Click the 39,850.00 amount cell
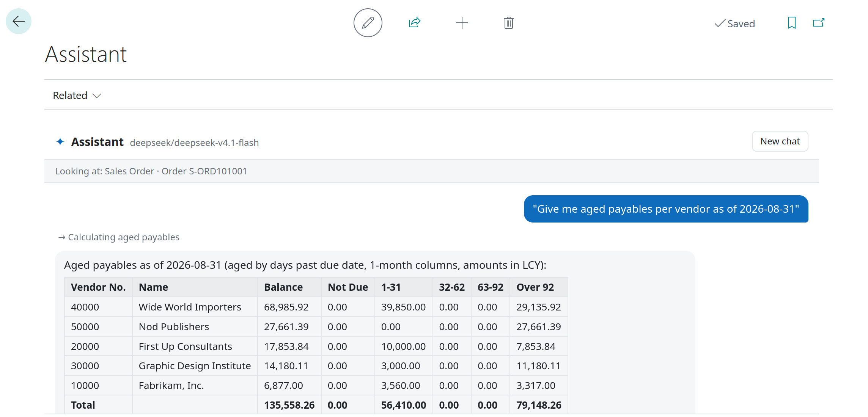The image size is (868, 417). pyautogui.click(x=403, y=307)
